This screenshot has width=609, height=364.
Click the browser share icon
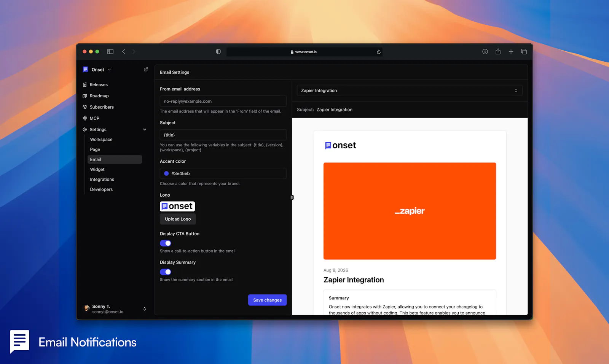pyautogui.click(x=498, y=51)
